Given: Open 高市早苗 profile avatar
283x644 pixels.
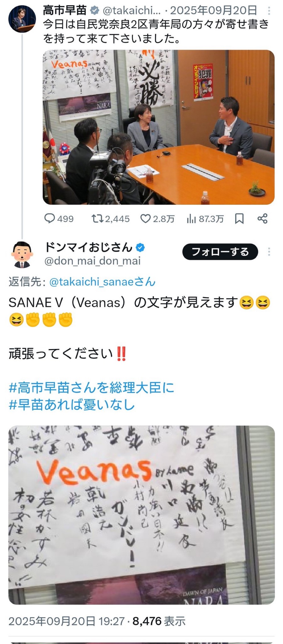Looking at the screenshot, I should tap(22, 19).
